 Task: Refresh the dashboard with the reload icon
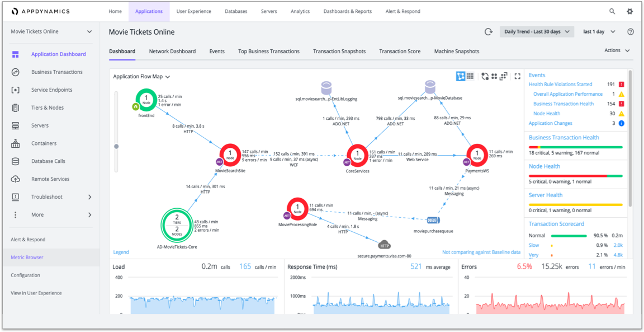487,31
